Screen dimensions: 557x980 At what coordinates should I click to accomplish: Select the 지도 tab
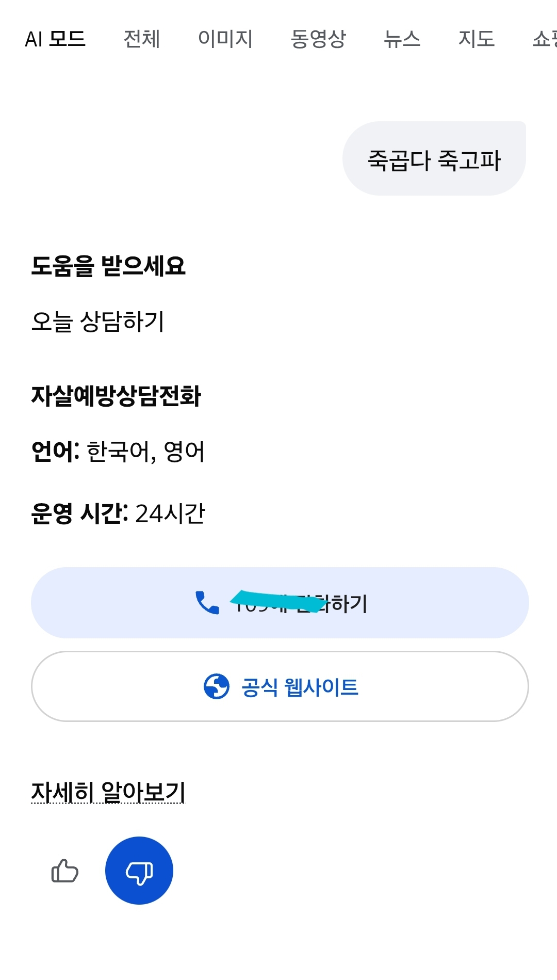[477, 39]
